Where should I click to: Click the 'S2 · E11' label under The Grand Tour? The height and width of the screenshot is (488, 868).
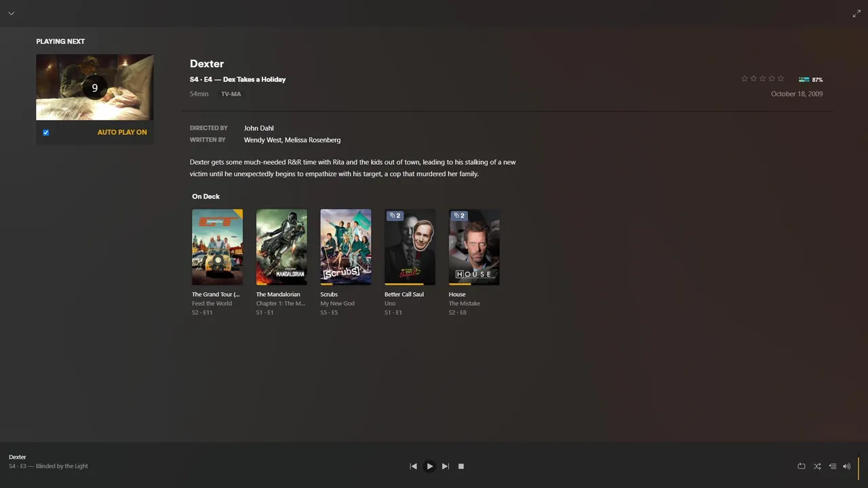click(202, 313)
